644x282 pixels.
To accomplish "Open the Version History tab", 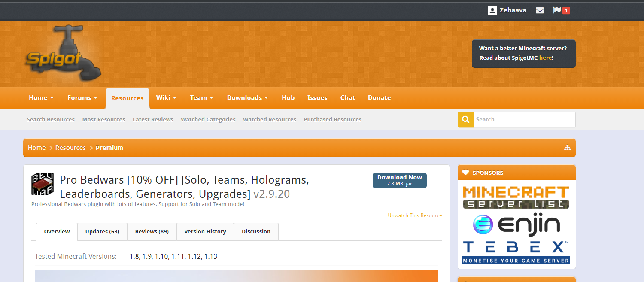I will [x=205, y=232].
